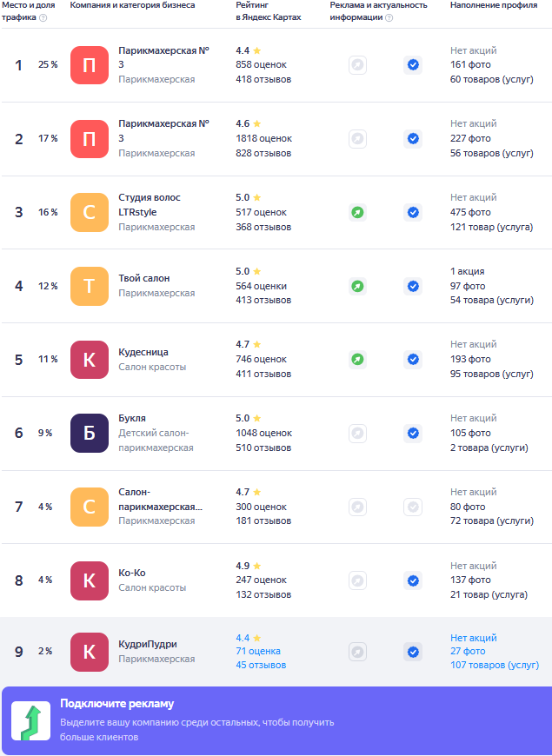Click the green advertising icon in Твой салон row
The width and height of the screenshot is (552, 756).
[357, 286]
